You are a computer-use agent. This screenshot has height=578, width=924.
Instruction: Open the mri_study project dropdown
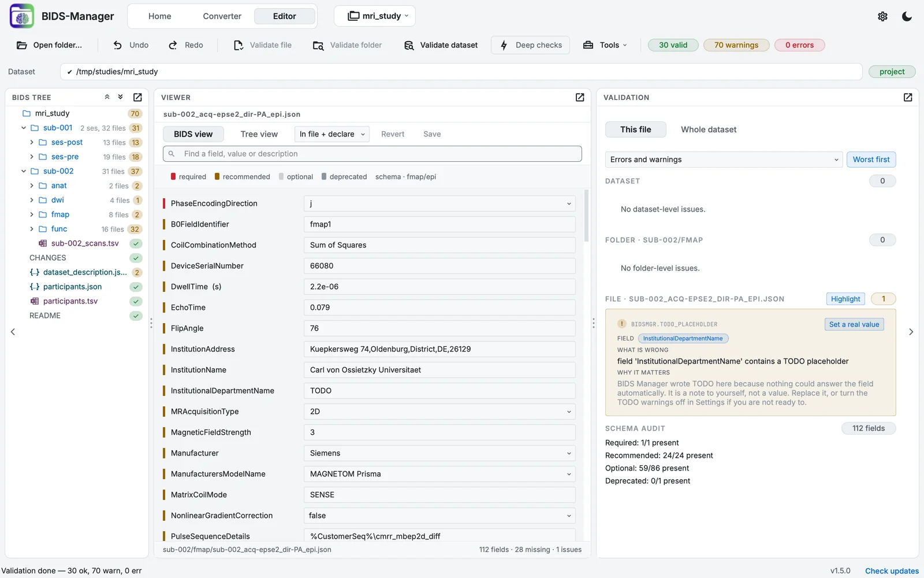pos(375,16)
